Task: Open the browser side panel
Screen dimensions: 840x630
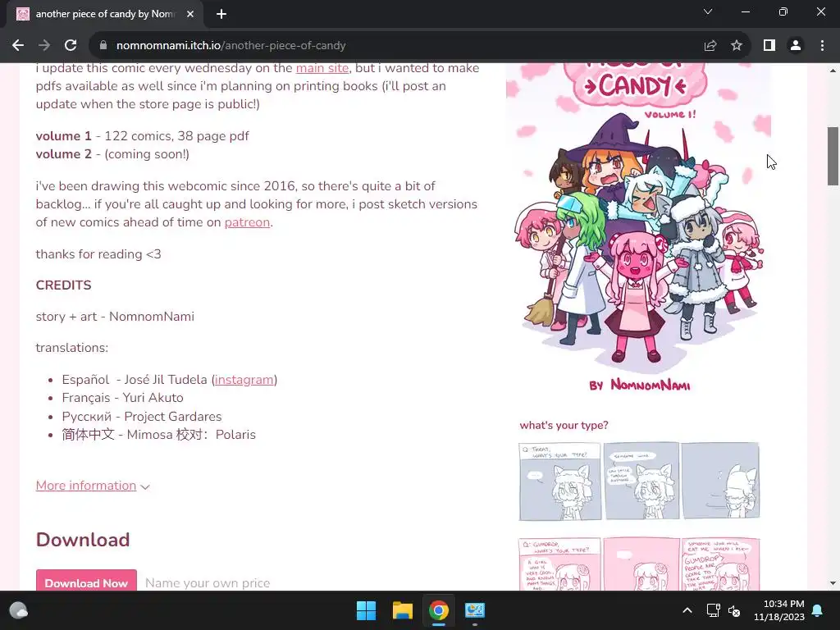Action: 769,46
